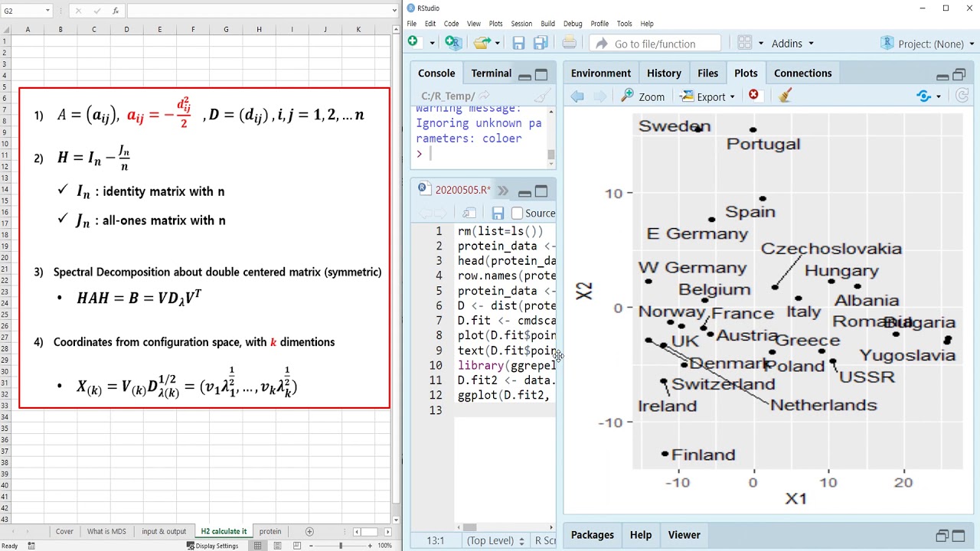
Task: Switch to Page Layout view in Excel
Action: click(276, 546)
